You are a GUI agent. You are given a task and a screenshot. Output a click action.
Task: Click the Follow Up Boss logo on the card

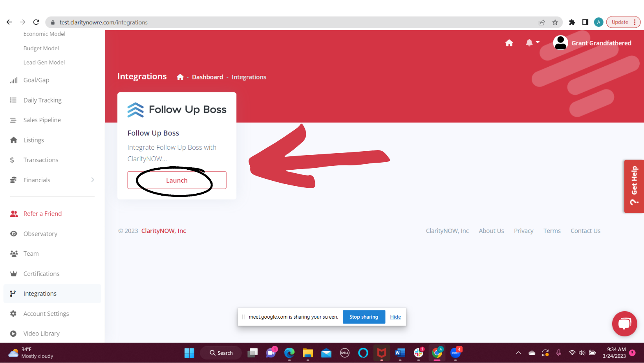177,110
